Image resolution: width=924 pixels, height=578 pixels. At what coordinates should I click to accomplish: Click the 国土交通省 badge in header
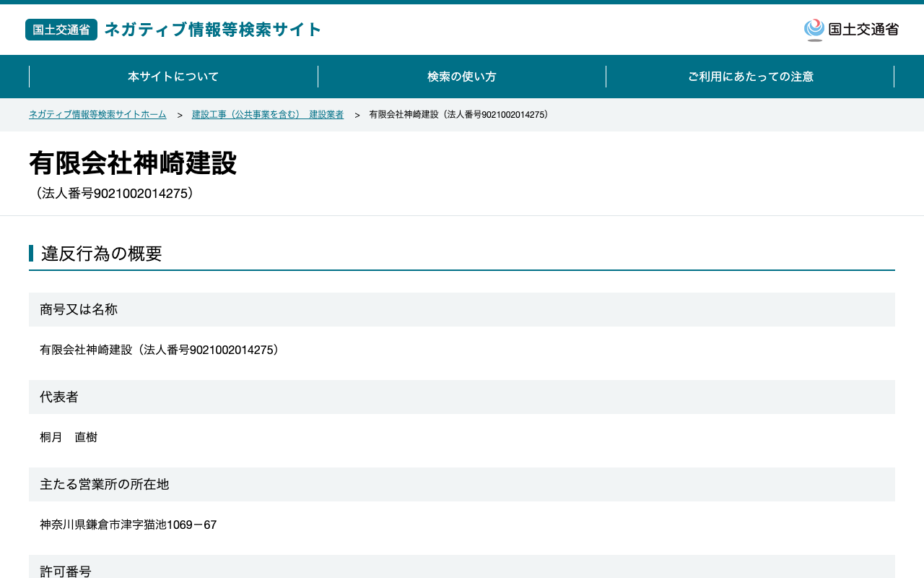click(x=61, y=30)
